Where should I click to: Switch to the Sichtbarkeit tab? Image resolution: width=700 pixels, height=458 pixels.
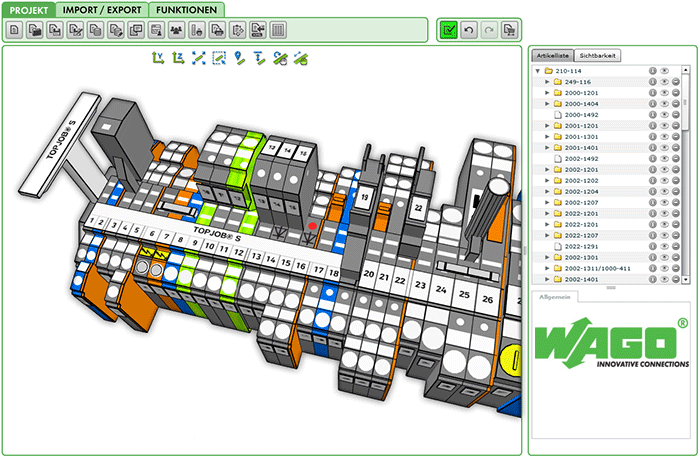tap(597, 56)
